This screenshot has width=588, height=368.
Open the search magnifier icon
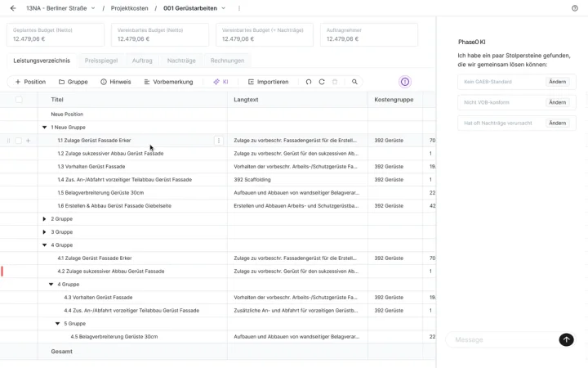click(x=354, y=82)
